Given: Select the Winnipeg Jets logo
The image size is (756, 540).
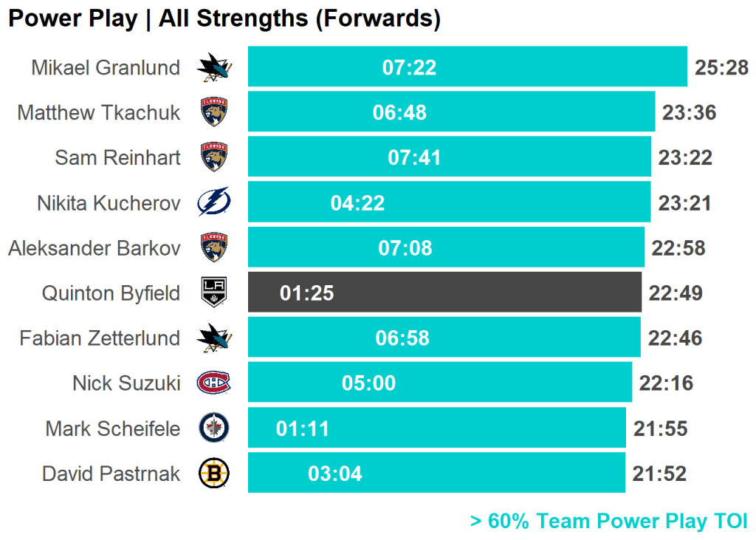Looking at the screenshot, I should click(214, 428).
